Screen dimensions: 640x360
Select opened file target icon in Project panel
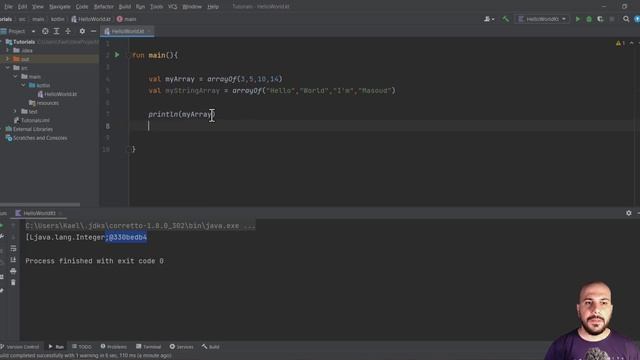tap(45, 31)
